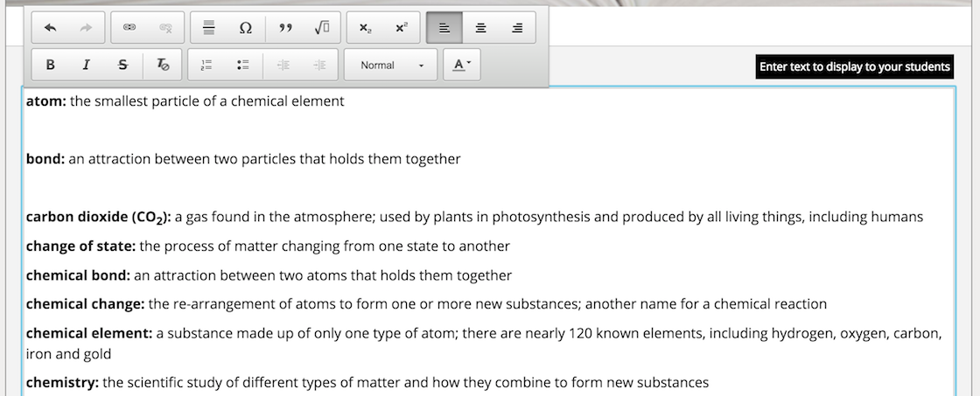Screen dimensions: 980x396
Task: Click the 'chemistry:' term
Action: point(62,383)
